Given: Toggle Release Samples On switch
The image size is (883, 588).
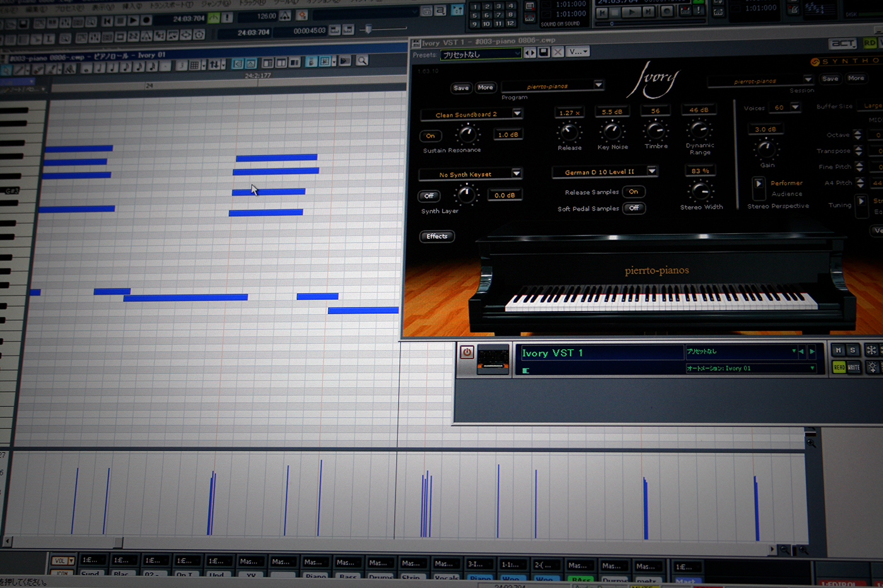Looking at the screenshot, I should click(633, 192).
